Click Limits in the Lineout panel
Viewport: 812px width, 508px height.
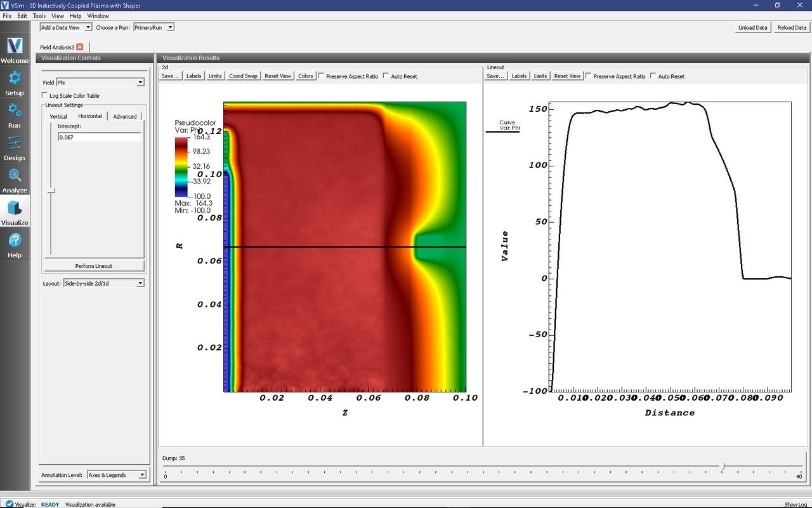[540, 76]
